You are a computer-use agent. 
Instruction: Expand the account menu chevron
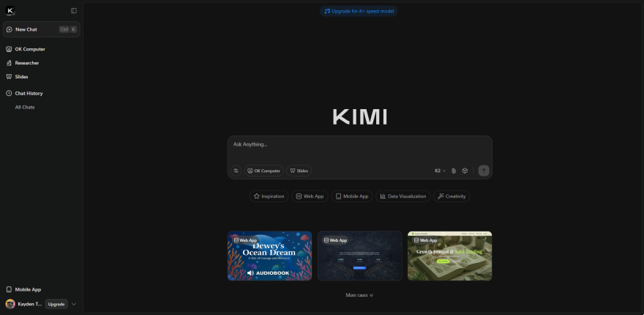coord(74,304)
